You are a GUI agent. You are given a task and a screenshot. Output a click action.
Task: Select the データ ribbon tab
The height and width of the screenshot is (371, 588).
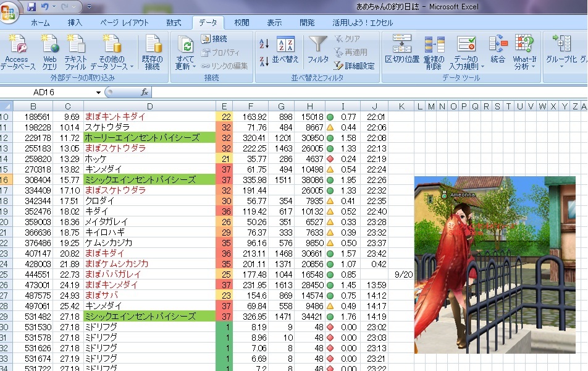[x=208, y=22]
